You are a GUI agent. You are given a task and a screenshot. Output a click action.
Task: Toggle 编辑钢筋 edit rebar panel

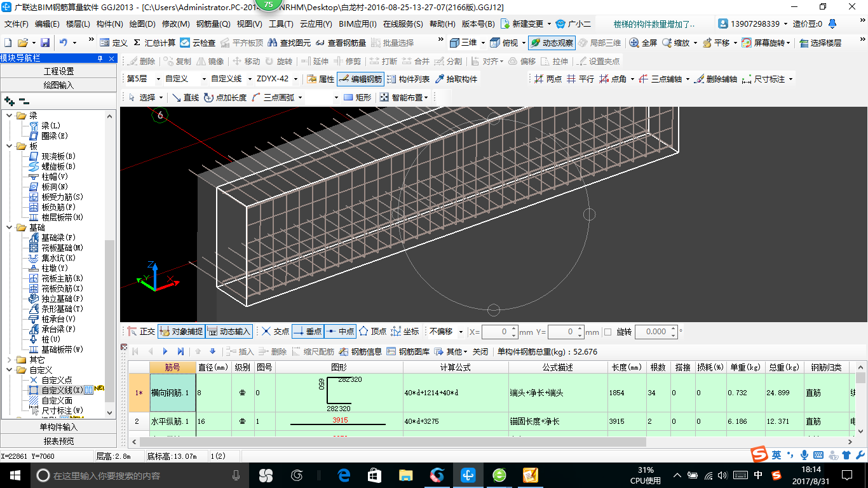361,79
